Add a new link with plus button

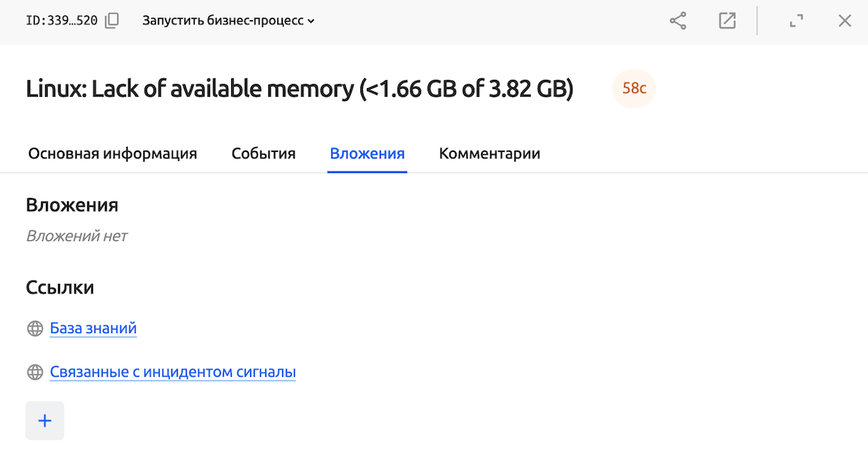45,420
